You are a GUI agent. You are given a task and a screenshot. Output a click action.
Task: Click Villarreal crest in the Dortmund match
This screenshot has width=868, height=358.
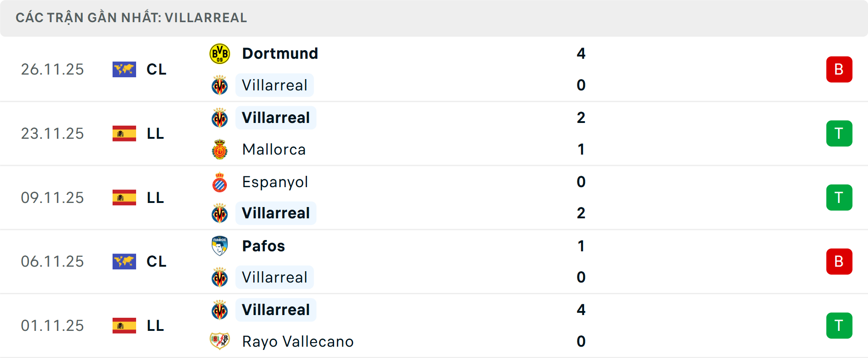click(x=220, y=85)
